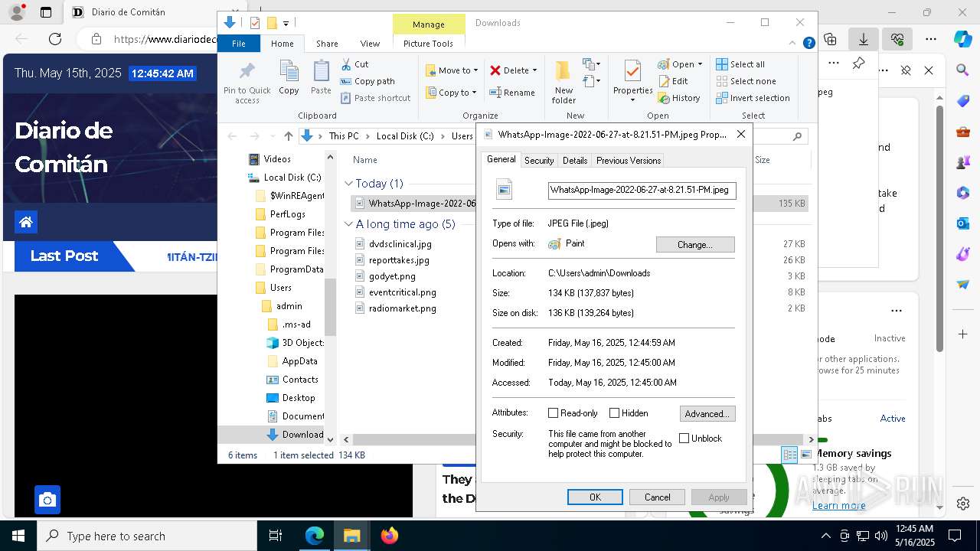Click Select none in ribbon

coord(746,81)
